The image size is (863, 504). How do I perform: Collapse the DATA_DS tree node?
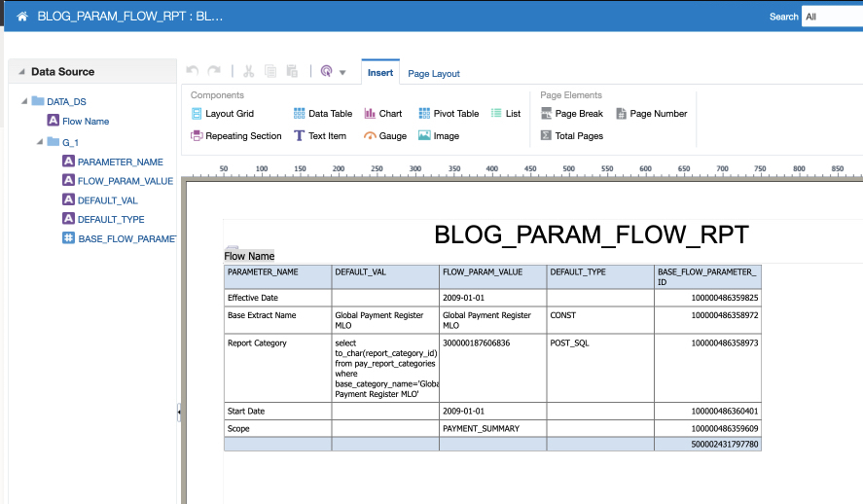[24, 101]
